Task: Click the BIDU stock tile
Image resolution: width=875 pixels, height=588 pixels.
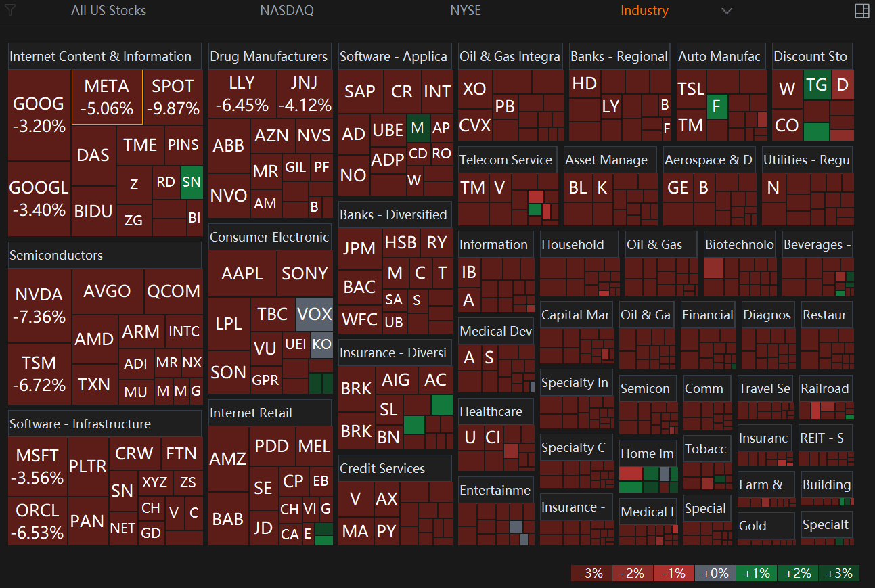Action: pyautogui.click(x=93, y=212)
